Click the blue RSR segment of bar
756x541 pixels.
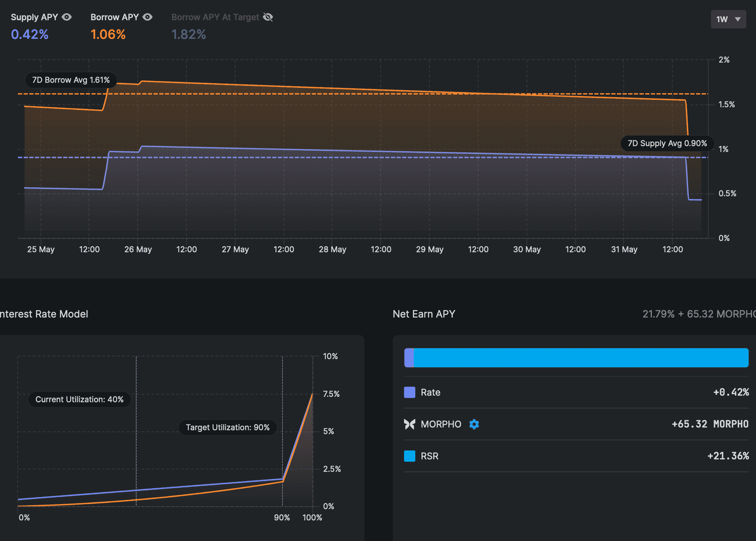tap(581, 358)
